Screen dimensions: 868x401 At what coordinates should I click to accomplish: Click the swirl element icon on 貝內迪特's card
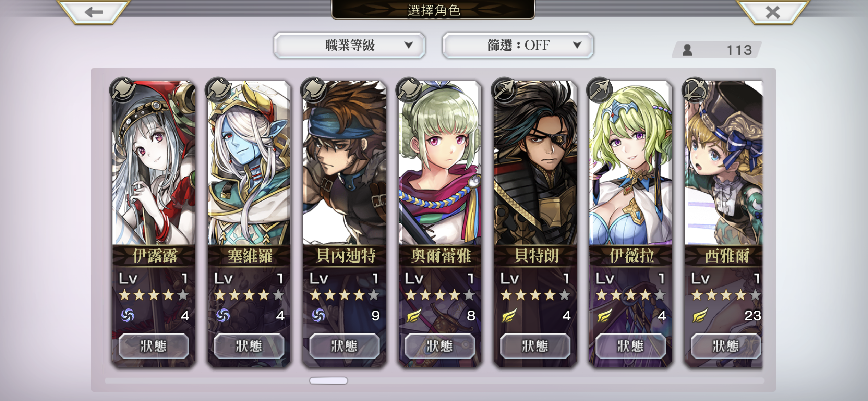click(318, 315)
